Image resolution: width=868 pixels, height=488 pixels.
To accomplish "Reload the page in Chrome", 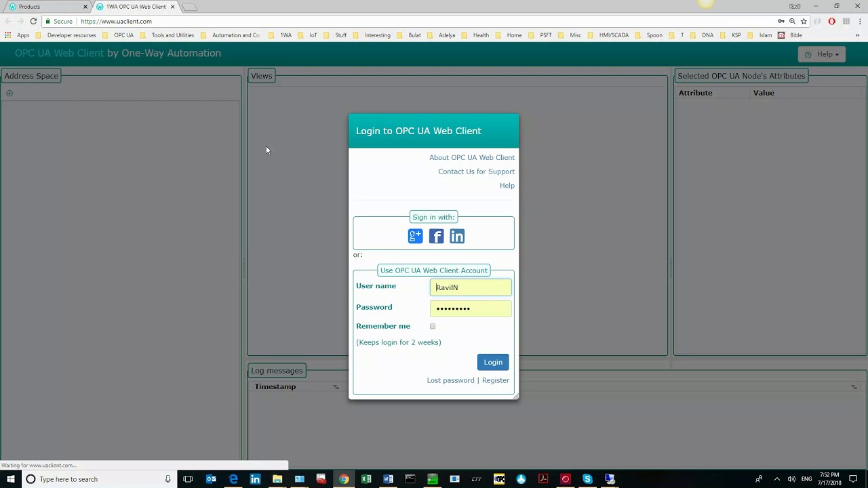I will [x=33, y=21].
